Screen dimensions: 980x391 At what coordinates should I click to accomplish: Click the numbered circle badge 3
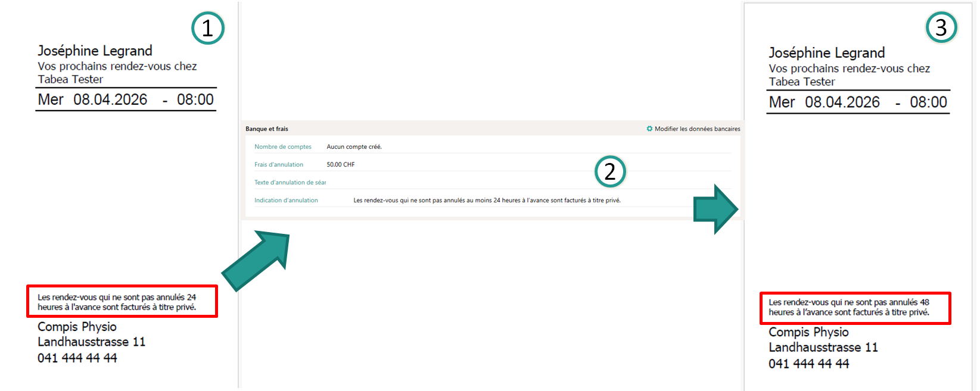[941, 27]
